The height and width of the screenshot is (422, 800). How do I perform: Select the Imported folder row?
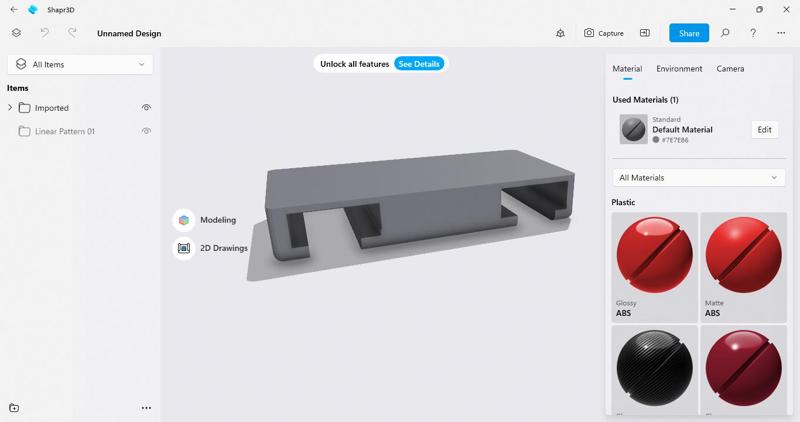80,108
